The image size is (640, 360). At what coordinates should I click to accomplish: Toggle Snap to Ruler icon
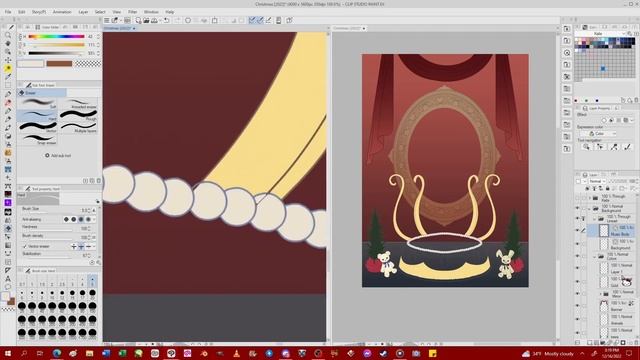[x=252, y=20]
